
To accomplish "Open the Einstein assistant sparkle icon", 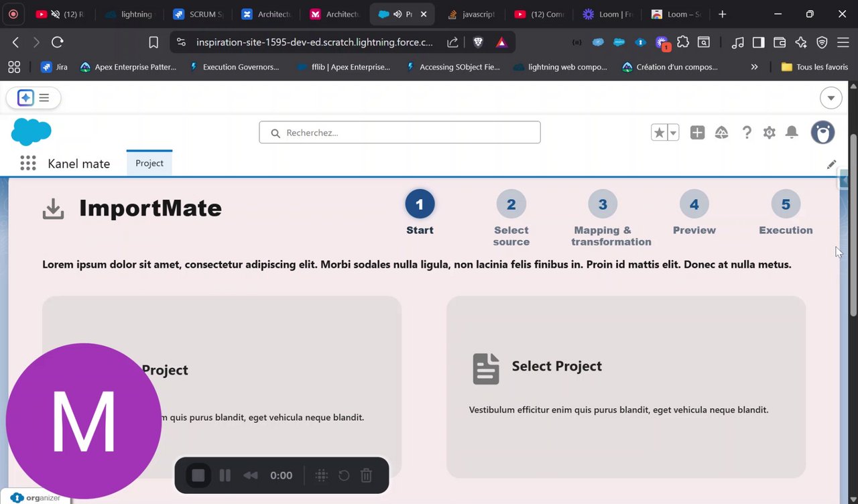I will click(x=25, y=98).
